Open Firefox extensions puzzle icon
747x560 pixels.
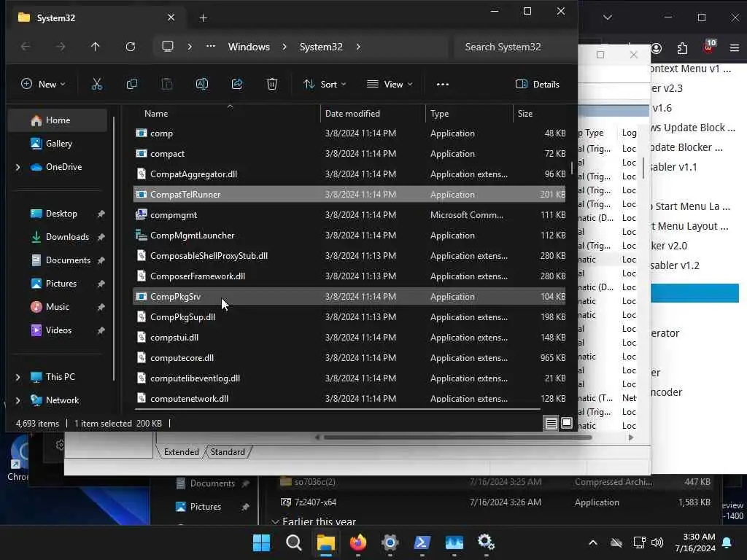point(682,48)
